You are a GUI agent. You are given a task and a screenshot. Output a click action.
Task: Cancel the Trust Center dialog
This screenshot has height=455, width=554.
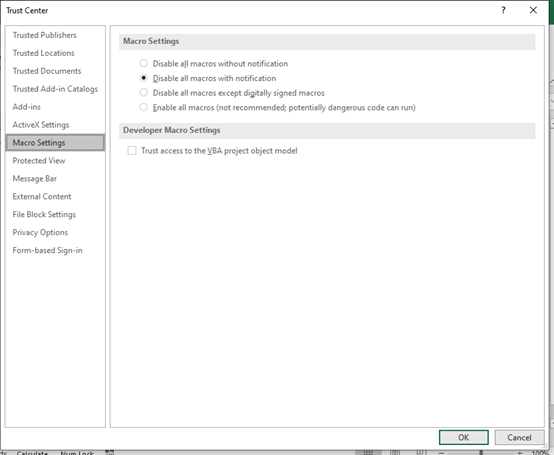[x=519, y=437]
